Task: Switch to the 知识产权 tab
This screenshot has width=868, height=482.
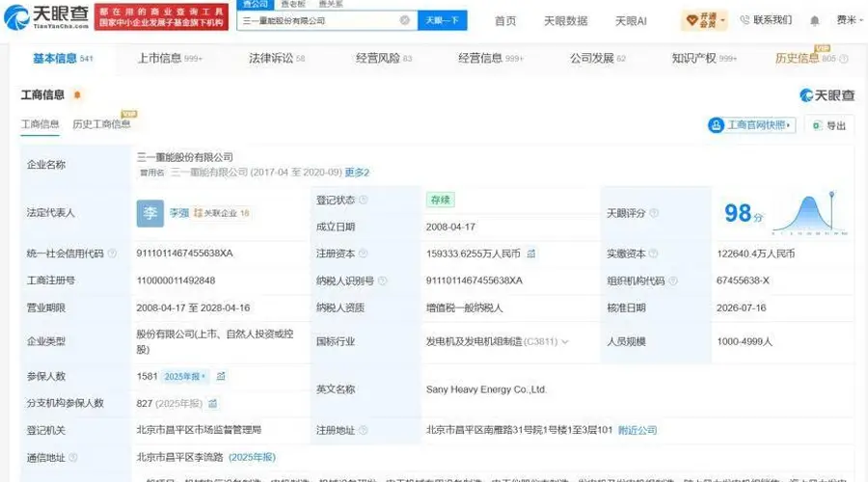Action: (x=704, y=58)
